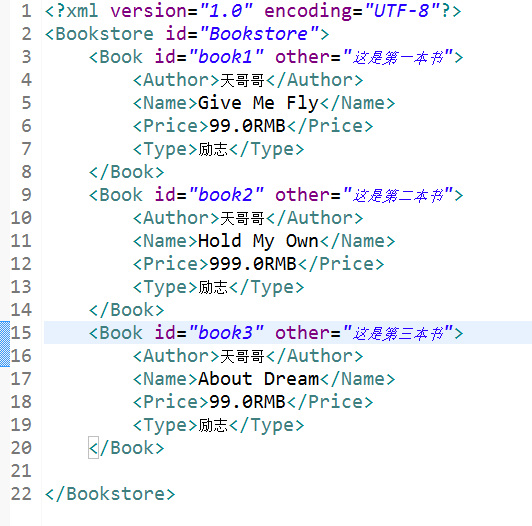This screenshot has width=532, height=526.
Task: Click the Type element on line 13
Action: point(218,287)
